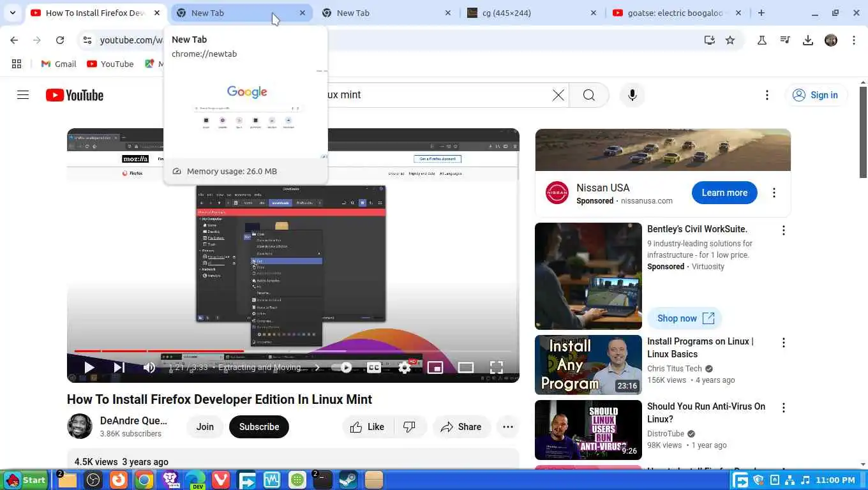The height and width of the screenshot is (490, 868).
Task: Open Chrome three-dot main menu
Action: point(854,40)
